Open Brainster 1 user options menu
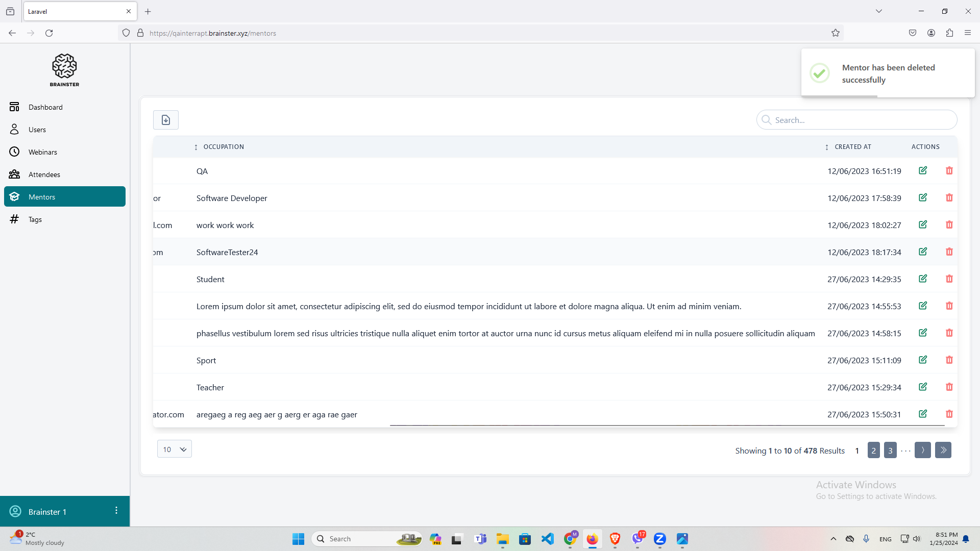980x551 pixels. [116, 511]
